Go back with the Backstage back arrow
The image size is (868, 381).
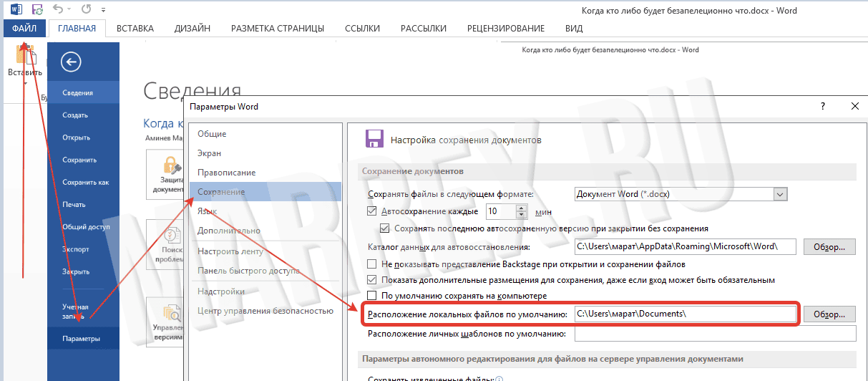pos(71,62)
